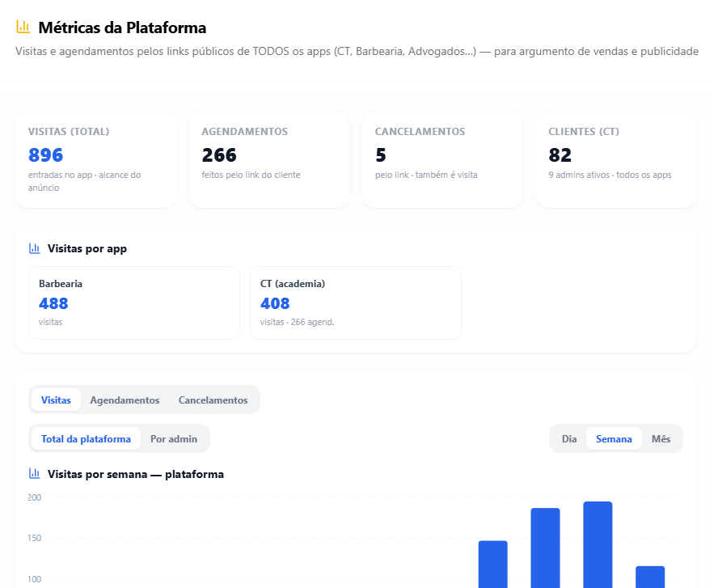The image size is (714, 588).
Task: Click the yellow chart icon beside Métricas da Plataforma
Action: [x=23, y=27]
